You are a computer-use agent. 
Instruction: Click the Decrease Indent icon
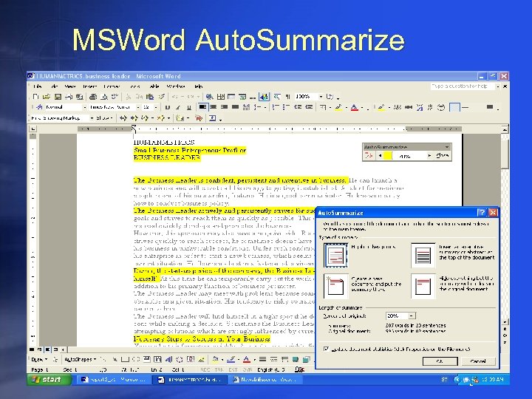tap(298, 107)
